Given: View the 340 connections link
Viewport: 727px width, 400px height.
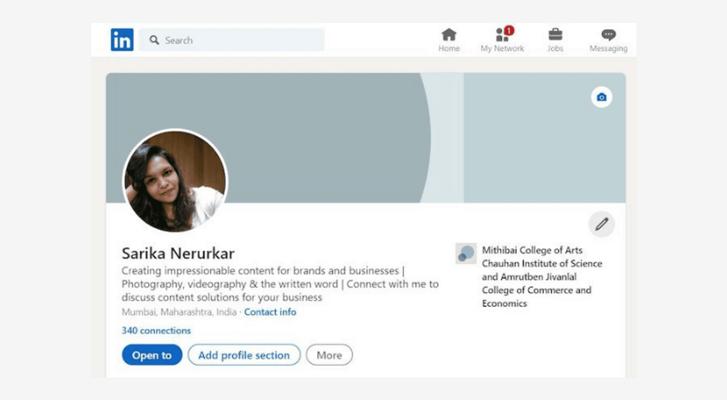Looking at the screenshot, I should pyautogui.click(x=156, y=330).
